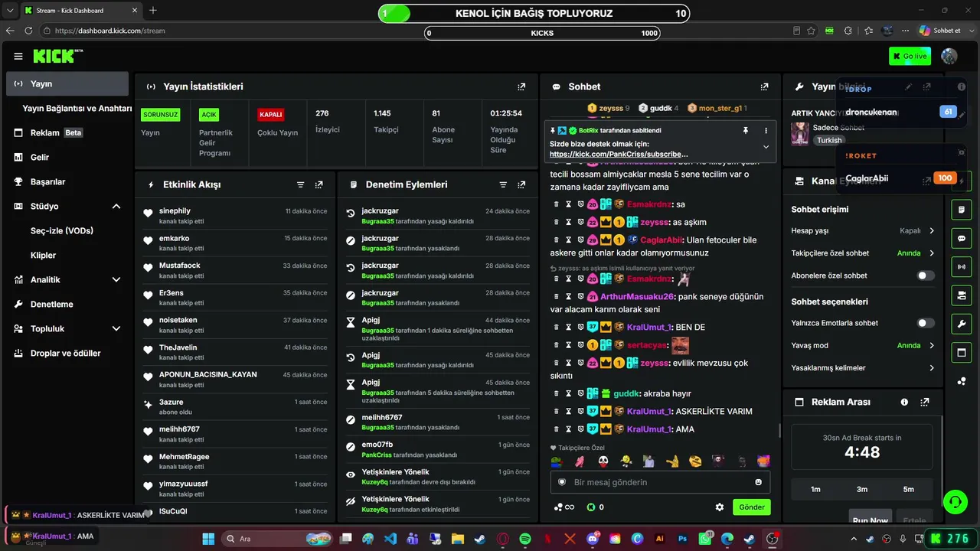Open Denetleme page

click(x=67, y=304)
